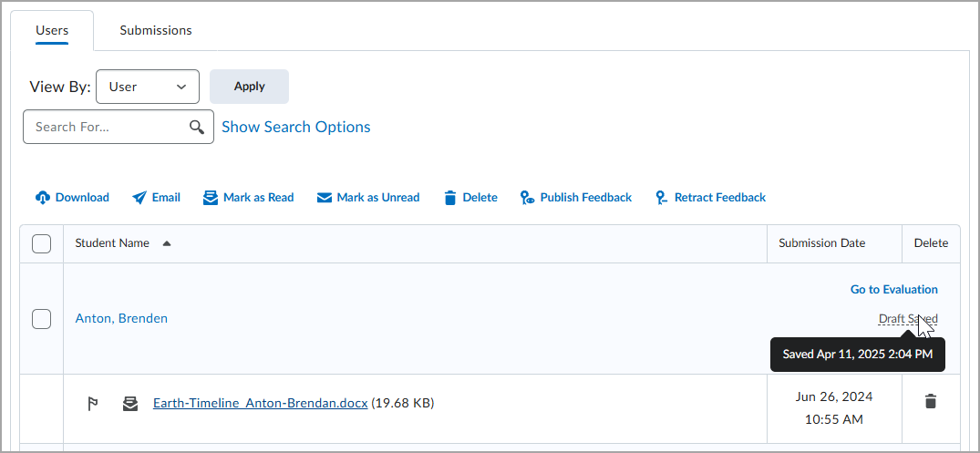980x453 pixels.
Task: Select the Users tab
Action: tap(52, 30)
